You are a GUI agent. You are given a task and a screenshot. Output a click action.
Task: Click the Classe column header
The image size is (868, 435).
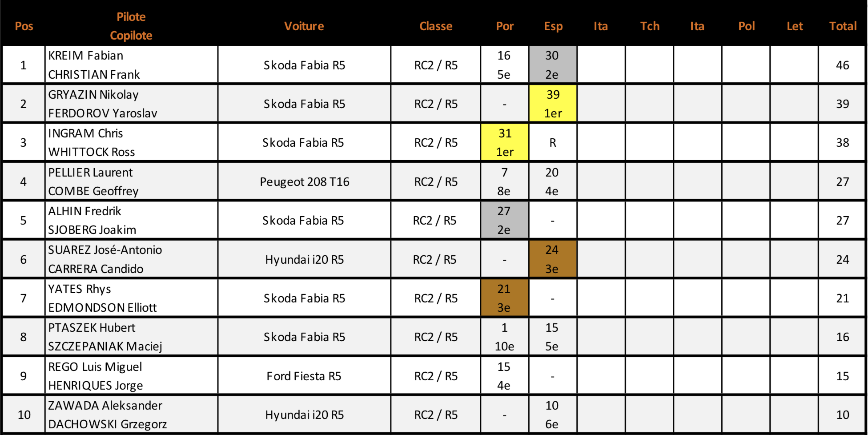[x=436, y=26]
